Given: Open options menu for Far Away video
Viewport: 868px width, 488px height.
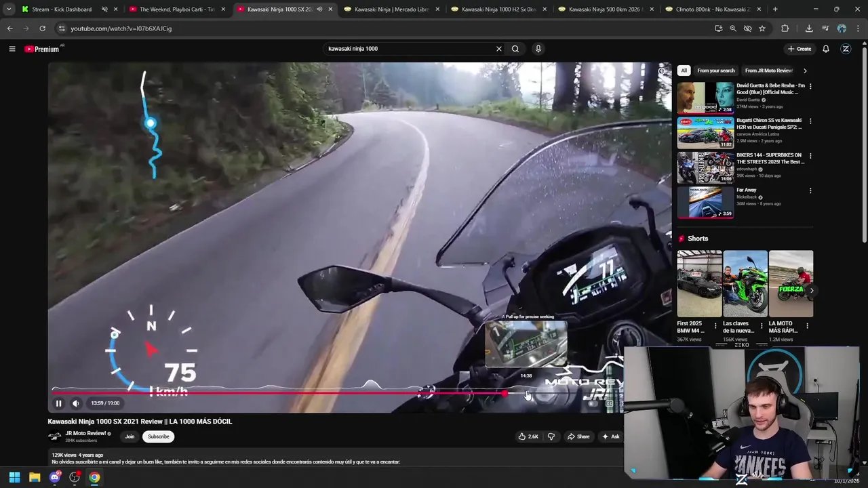Looking at the screenshot, I should tap(810, 190).
